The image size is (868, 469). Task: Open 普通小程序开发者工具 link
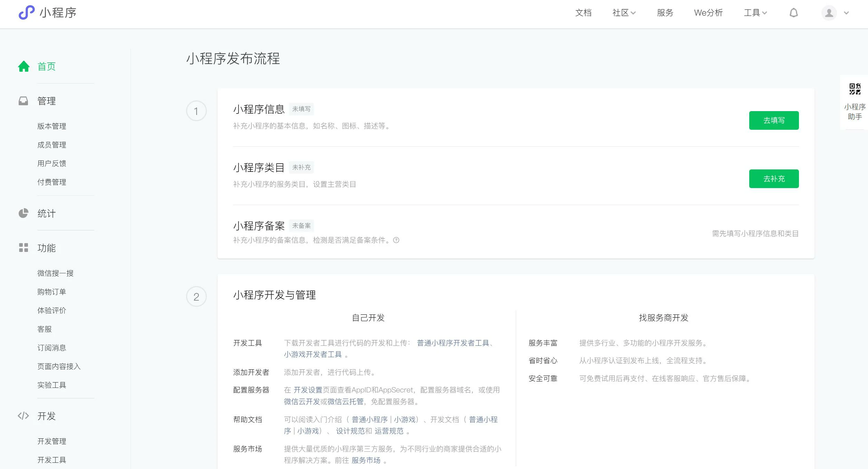[x=453, y=343]
